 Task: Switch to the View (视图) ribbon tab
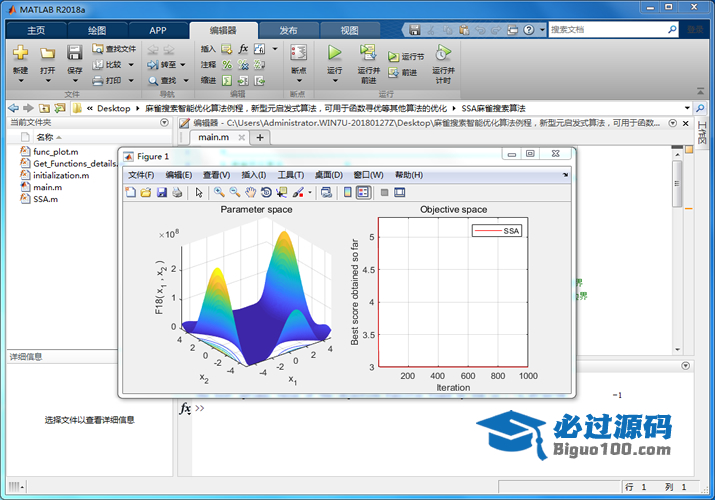(349, 30)
